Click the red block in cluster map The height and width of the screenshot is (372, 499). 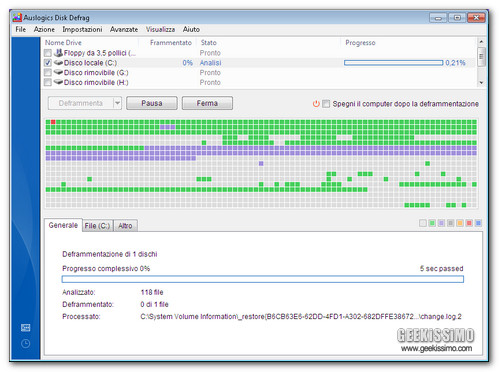click(x=53, y=122)
